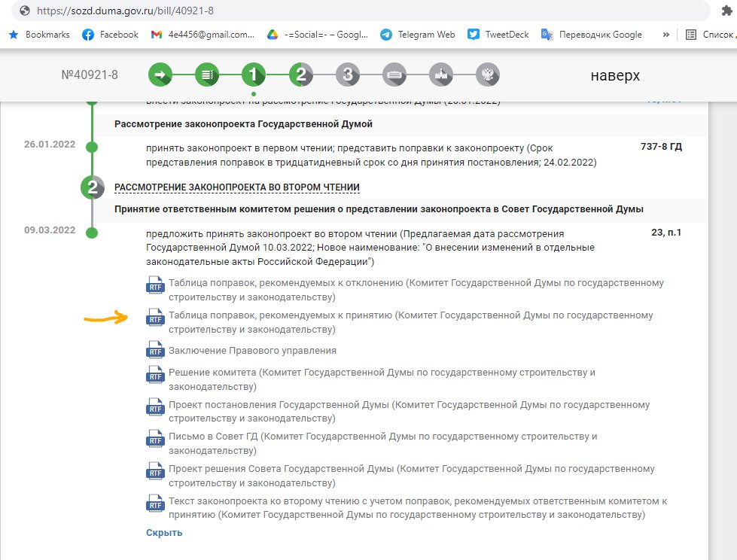Click the Google Drive triangle icon
Viewport: 737px width, 560px height.
pos(273,35)
